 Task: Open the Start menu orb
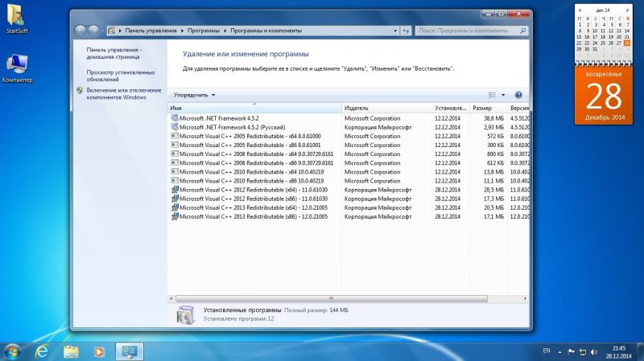(12, 351)
